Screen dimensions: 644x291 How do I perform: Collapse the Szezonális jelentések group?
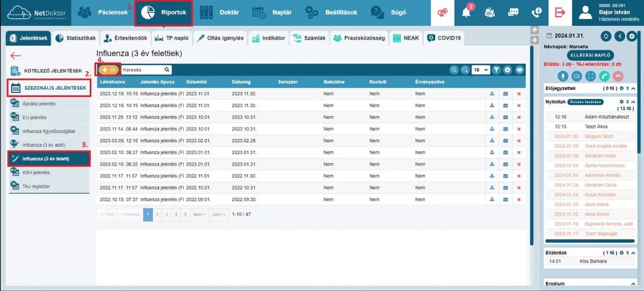tap(49, 88)
